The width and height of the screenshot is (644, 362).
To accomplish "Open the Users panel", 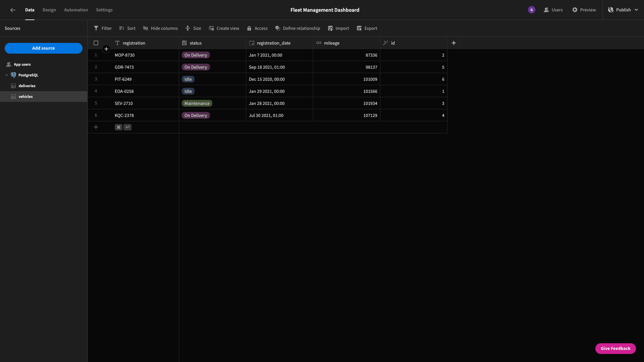I will pos(553,10).
